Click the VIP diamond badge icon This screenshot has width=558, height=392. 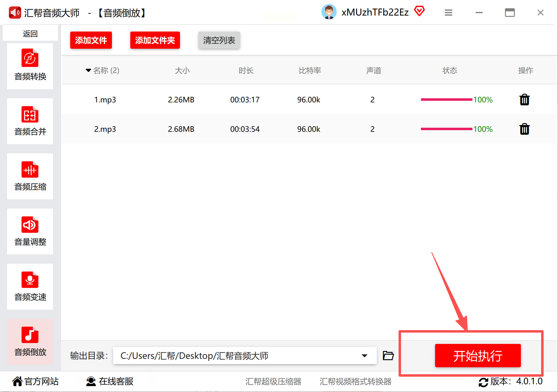(x=419, y=11)
